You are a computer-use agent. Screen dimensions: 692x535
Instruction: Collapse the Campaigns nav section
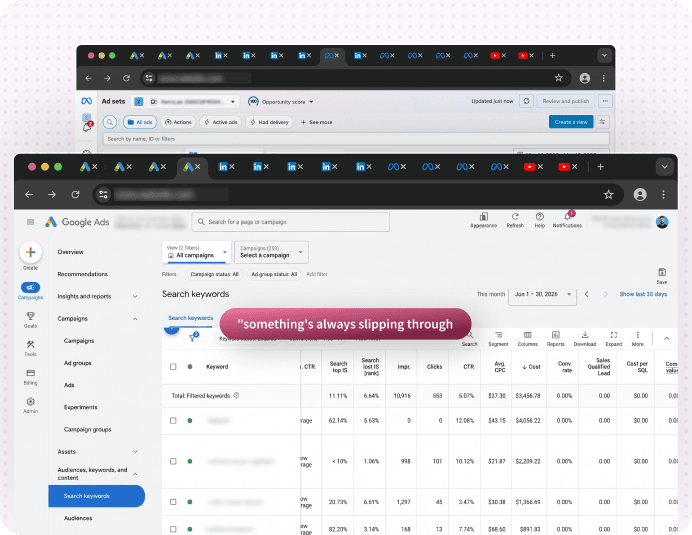(135, 319)
